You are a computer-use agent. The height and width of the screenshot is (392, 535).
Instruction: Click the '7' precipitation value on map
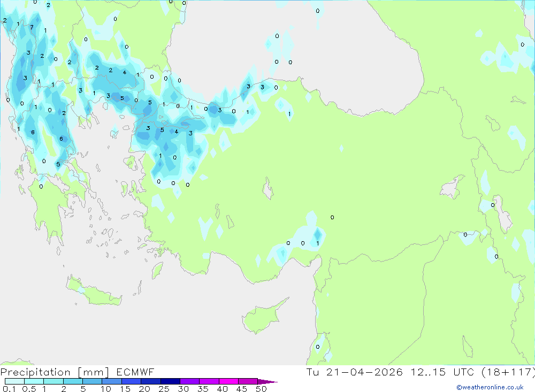coord(32,27)
